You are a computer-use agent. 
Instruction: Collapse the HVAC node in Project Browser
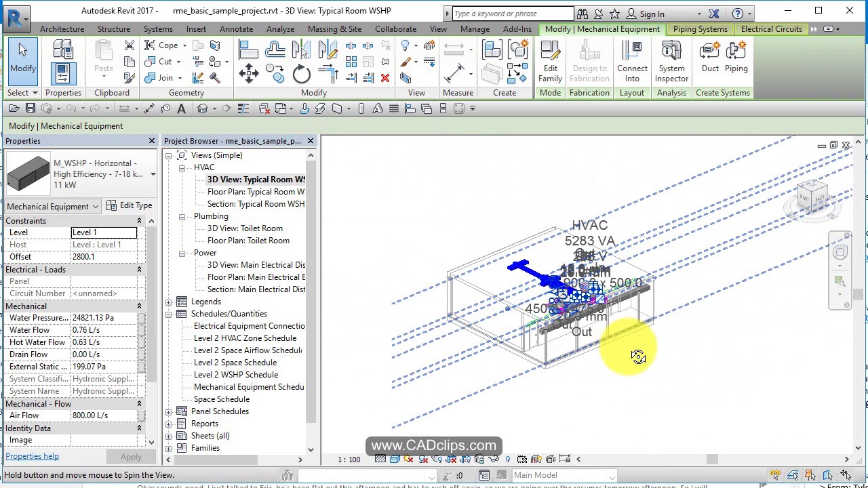tap(182, 167)
